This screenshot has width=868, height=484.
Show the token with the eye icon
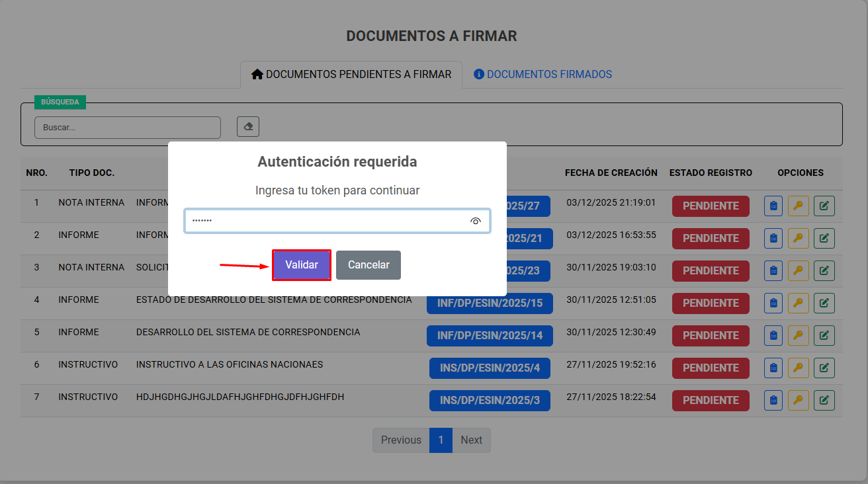point(475,221)
